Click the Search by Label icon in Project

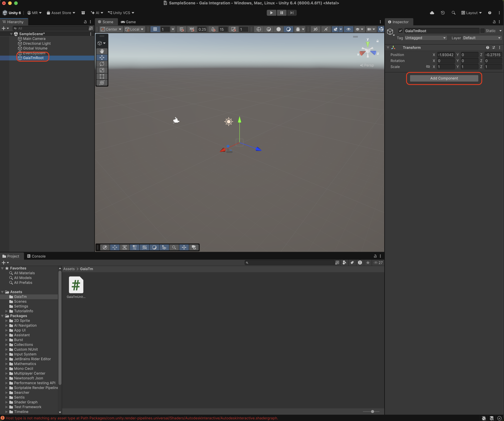click(352, 263)
